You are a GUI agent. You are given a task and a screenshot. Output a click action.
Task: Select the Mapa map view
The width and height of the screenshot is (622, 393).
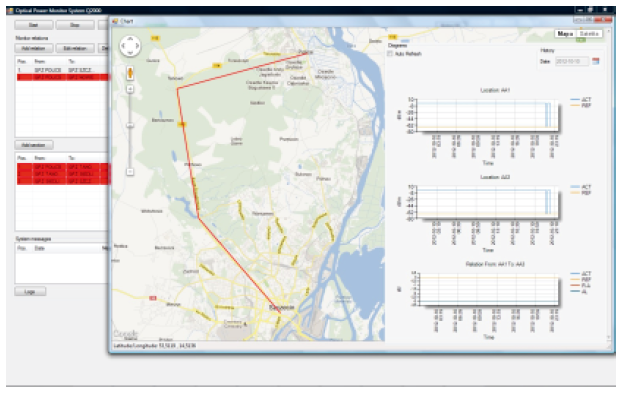565,34
